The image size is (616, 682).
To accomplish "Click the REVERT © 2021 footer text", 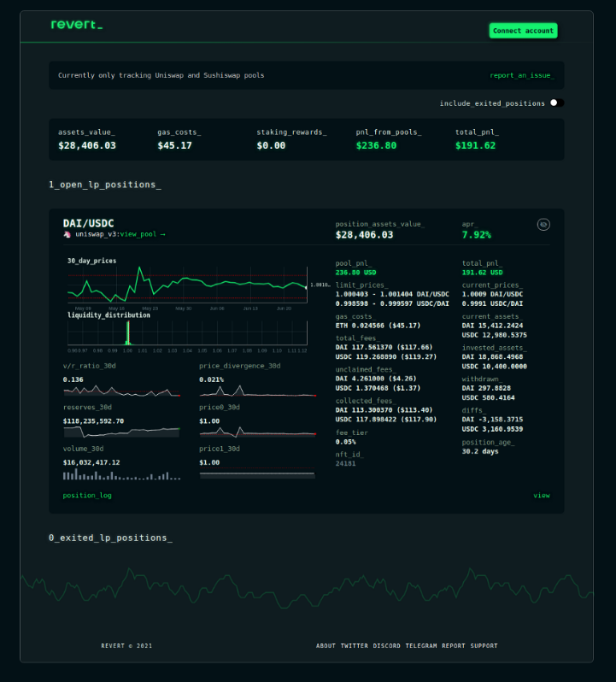I will coord(126,646).
